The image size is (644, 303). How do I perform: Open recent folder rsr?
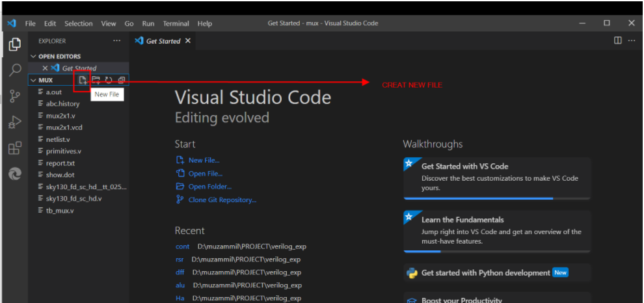[x=180, y=259]
